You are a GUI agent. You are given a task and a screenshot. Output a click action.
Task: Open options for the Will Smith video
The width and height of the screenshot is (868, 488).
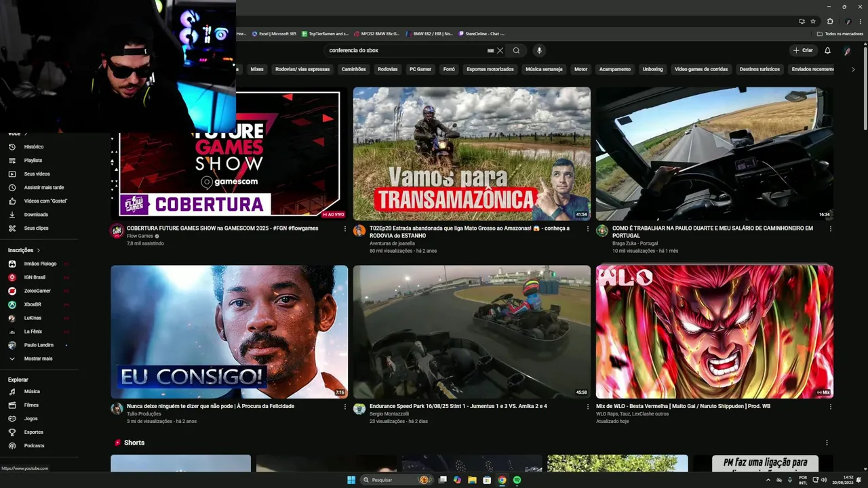[x=345, y=407]
